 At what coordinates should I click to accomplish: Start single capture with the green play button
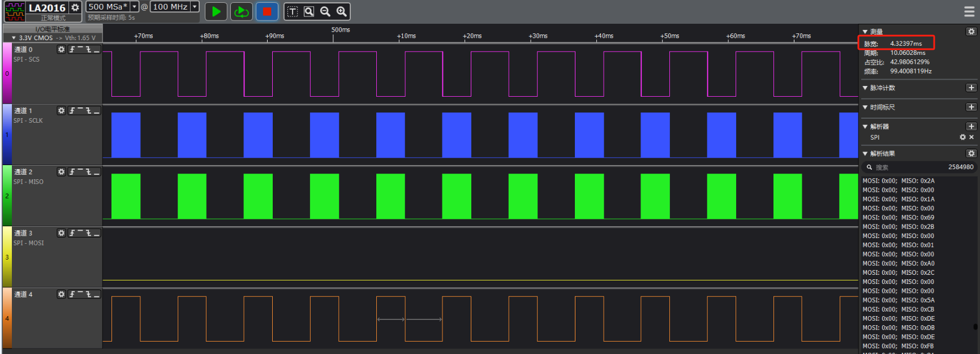[x=216, y=11]
